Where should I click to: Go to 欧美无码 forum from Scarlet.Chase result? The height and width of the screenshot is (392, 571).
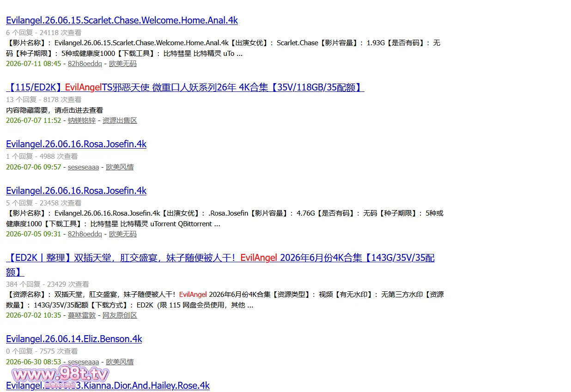click(x=122, y=64)
